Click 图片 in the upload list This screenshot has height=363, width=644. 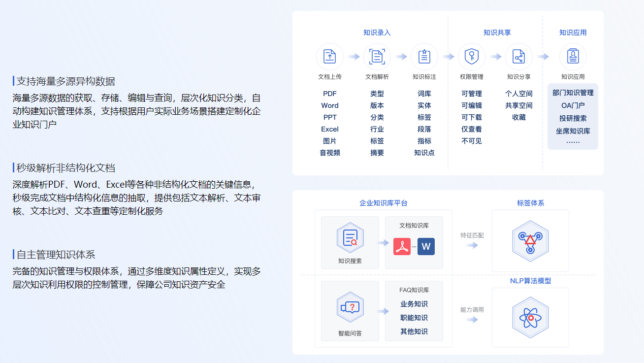[x=330, y=141]
